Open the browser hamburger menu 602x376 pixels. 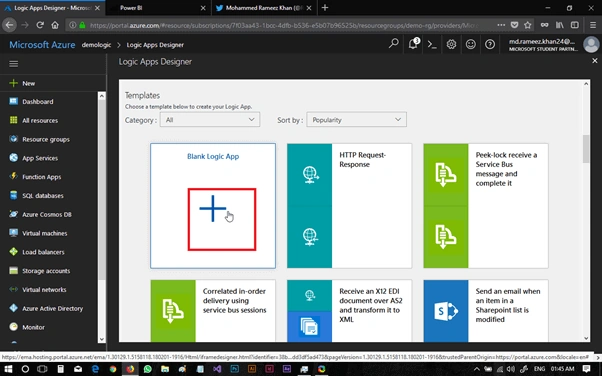coord(593,25)
